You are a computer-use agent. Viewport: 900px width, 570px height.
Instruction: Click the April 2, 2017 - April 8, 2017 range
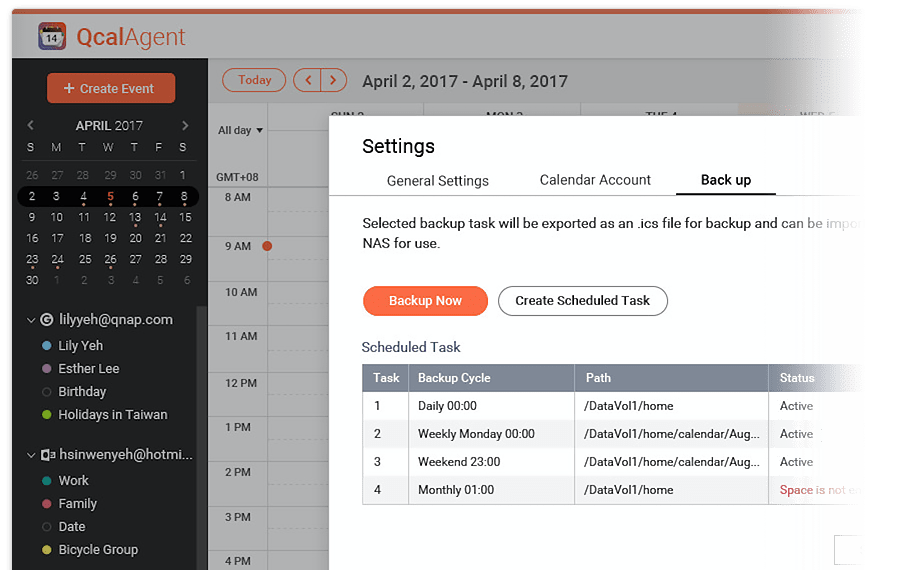pyautogui.click(x=464, y=81)
